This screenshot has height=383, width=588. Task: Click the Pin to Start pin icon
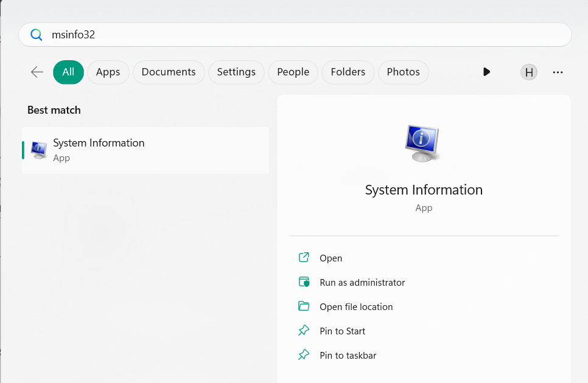304,331
